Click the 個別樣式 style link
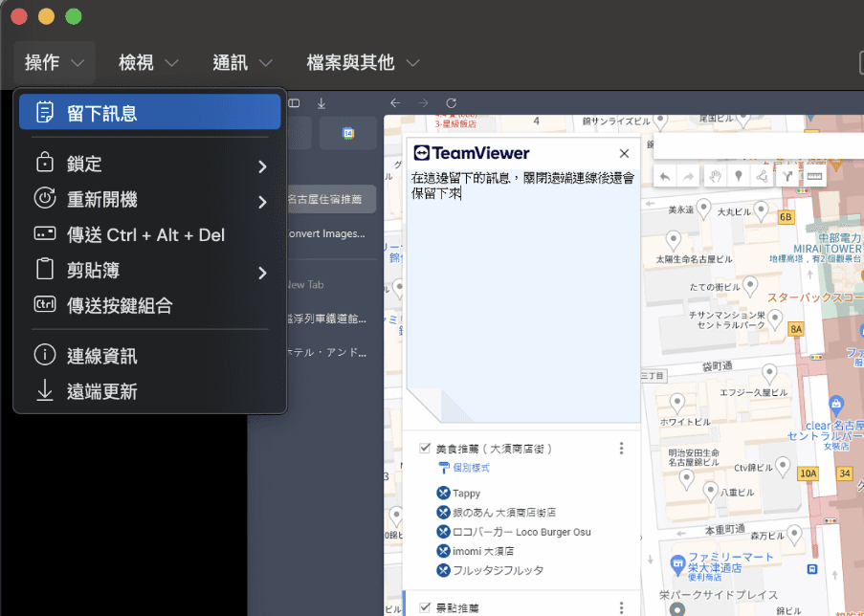This screenshot has width=864, height=616. (471, 468)
